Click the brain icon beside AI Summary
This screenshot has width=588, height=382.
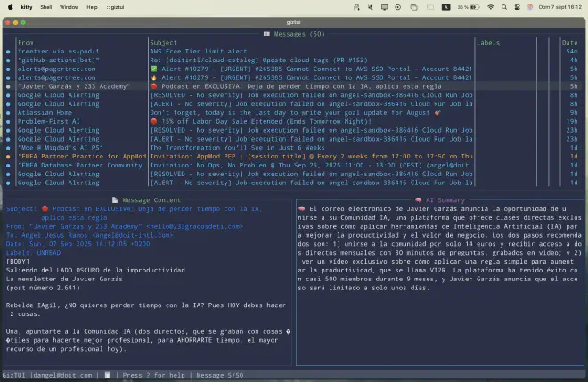pyautogui.click(x=418, y=200)
